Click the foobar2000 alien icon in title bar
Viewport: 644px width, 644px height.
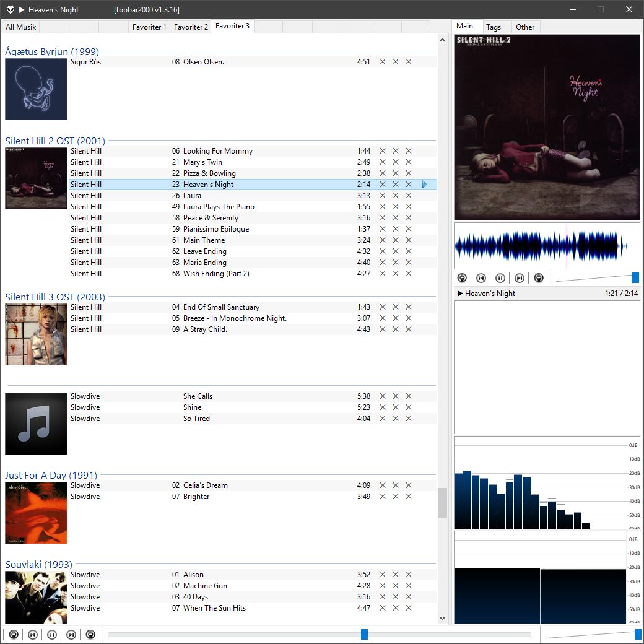click(10, 9)
